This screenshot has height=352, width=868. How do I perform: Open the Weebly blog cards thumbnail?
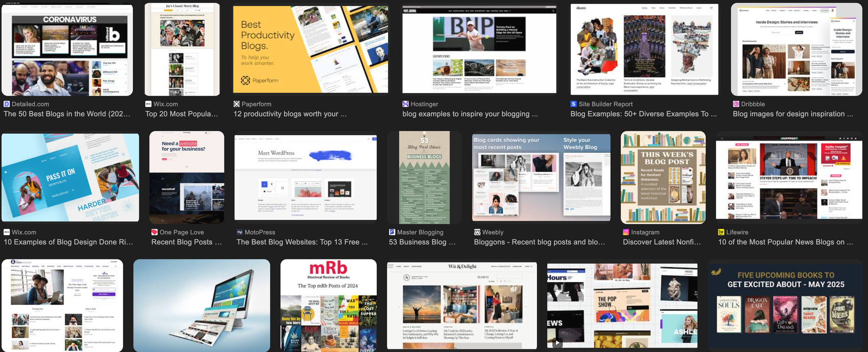541,177
